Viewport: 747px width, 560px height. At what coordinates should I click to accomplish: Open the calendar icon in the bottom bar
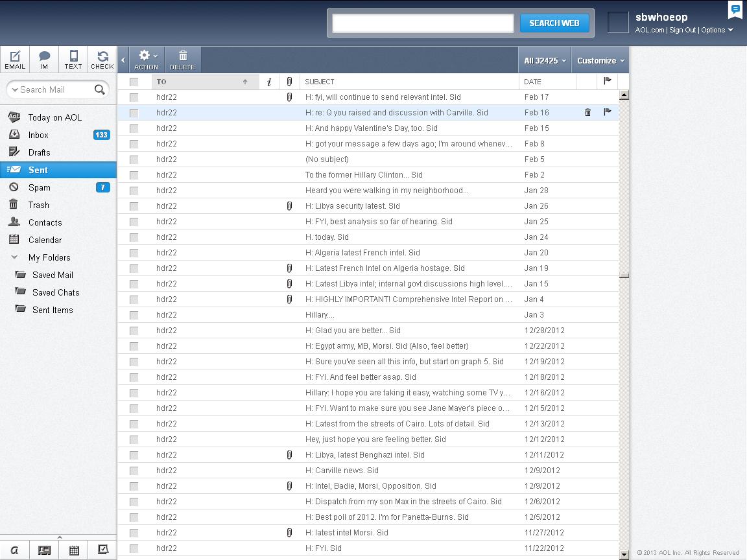[x=74, y=550]
